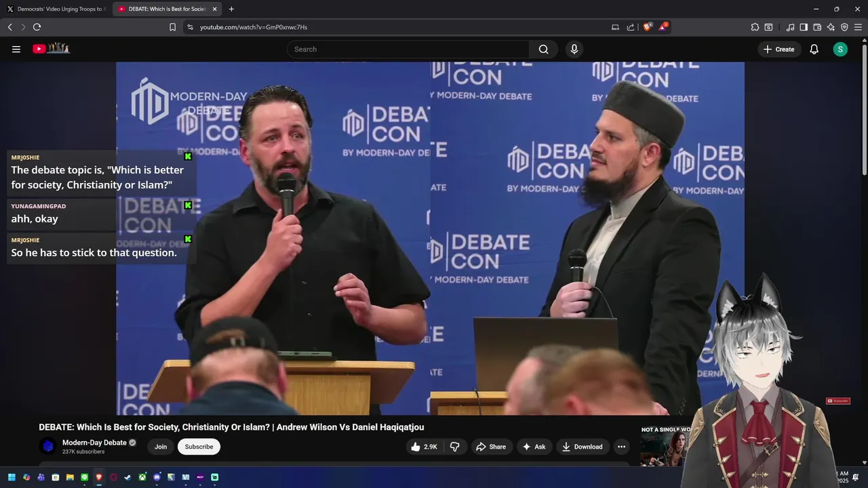Share the debate video
This screenshot has width=868, height=488.
pyautogui.click(x=491, y=447)
